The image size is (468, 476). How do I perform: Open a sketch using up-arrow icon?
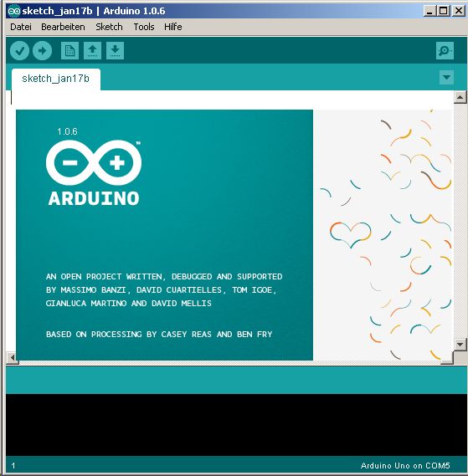(92, 50)
